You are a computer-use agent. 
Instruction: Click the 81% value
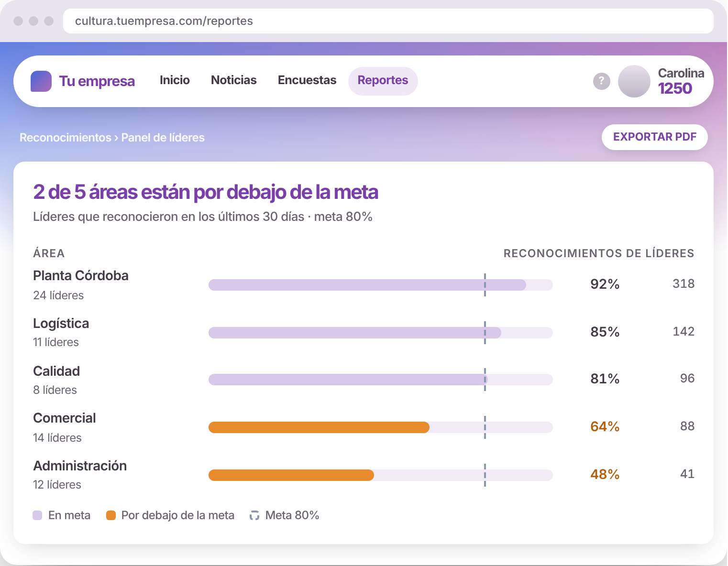click(605, 379)
